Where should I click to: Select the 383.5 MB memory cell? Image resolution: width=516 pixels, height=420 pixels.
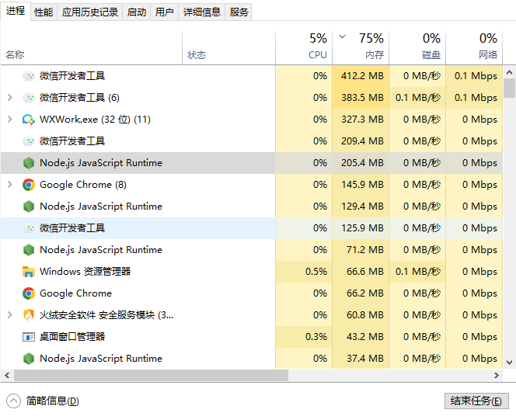(x=361, y=98)
